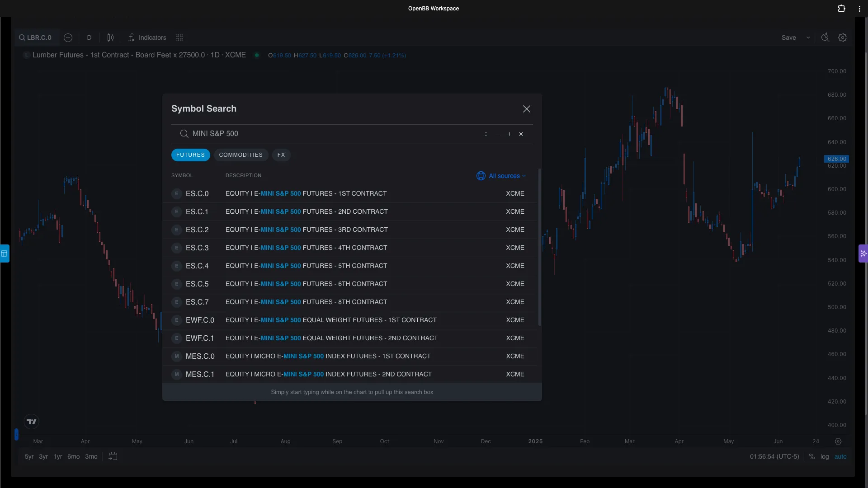Image resolution: width=868 pixels, height=488 pixels.
Task: Open the D interval selector
Action: 89,38
